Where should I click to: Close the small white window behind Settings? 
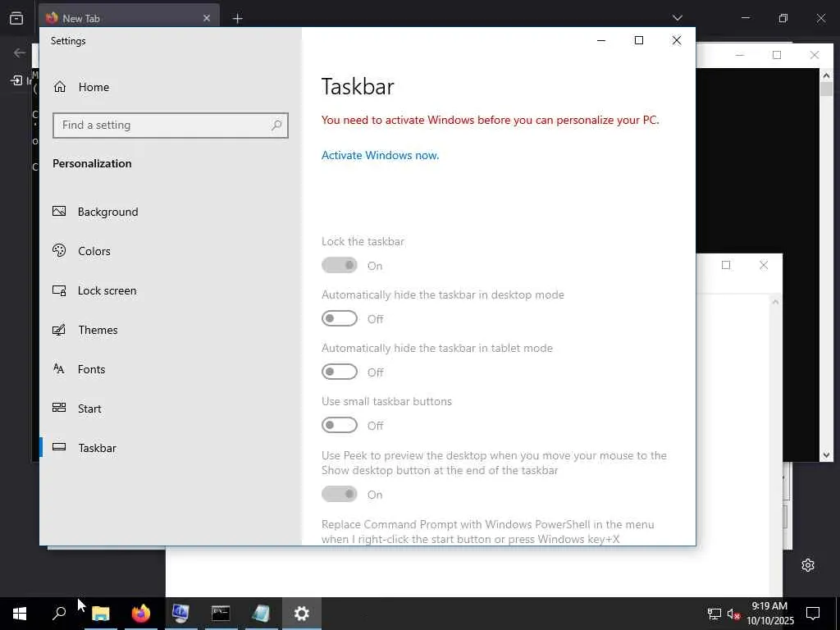pyautogui.click(x=764, y=265)
